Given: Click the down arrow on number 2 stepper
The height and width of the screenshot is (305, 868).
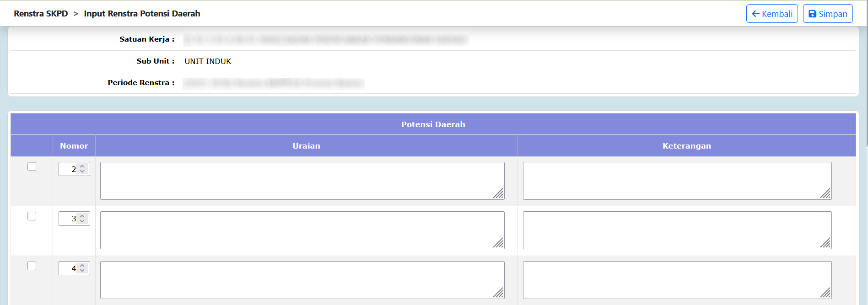Looking at the screenshot, I should [83, 171].
